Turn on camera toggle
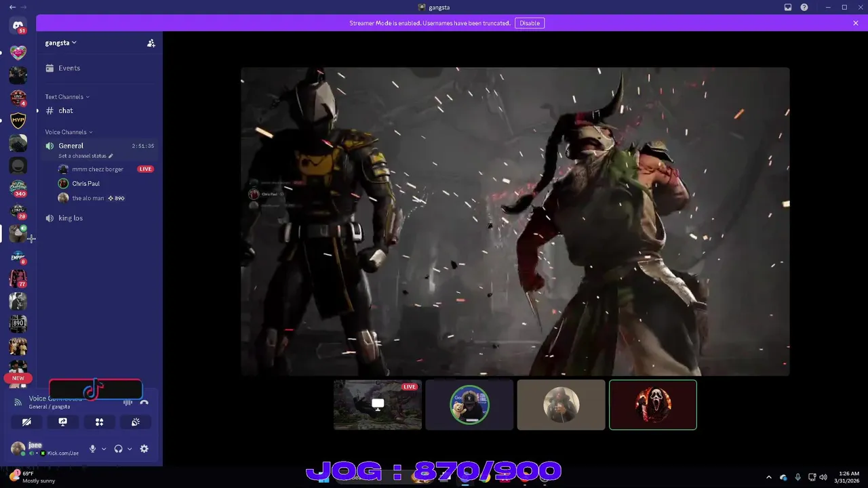Viewport: 868px width, 488px height. pos(26,422)
